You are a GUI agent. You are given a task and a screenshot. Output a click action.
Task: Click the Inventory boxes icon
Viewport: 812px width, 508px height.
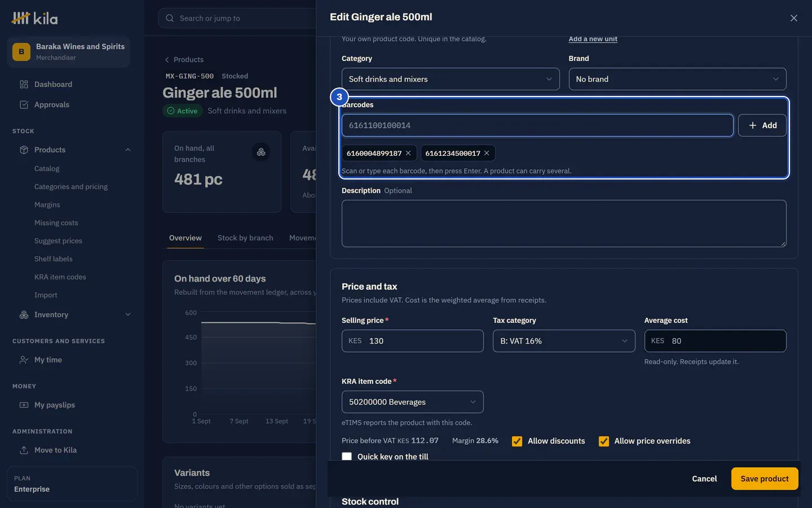click(24, 314)
